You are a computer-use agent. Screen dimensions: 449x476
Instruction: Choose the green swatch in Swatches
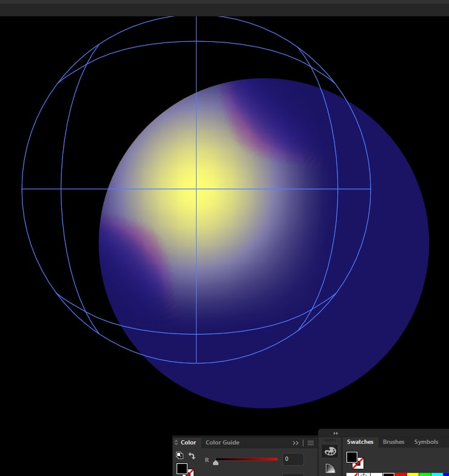[425, 474]
